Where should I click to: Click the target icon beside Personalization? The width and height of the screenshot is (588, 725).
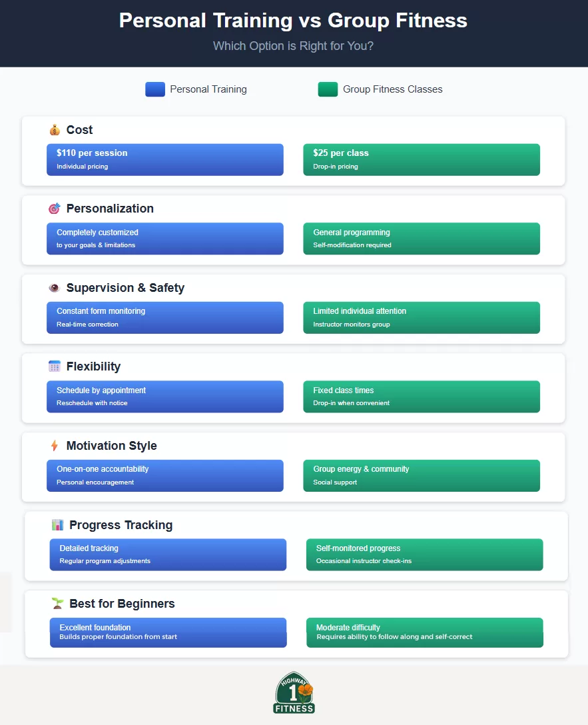coord(55,209)
